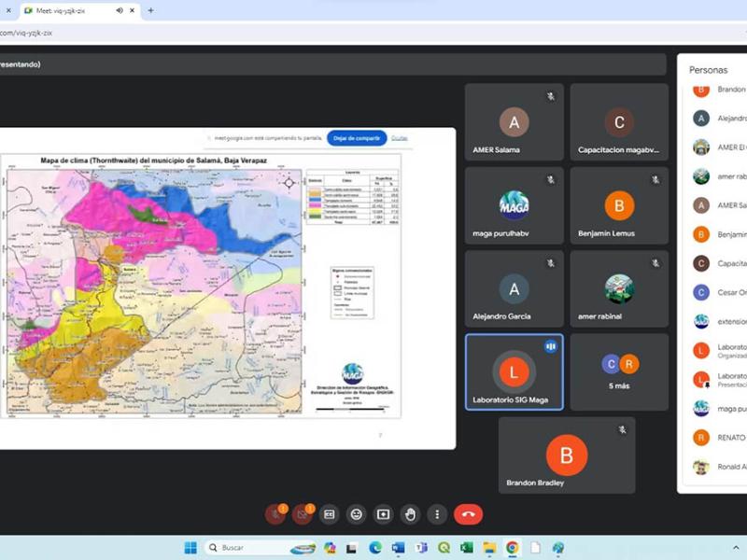Unmute the microphone in call controls
The height and width of the screenshot is (560, 747).
(x=275, y=513)
